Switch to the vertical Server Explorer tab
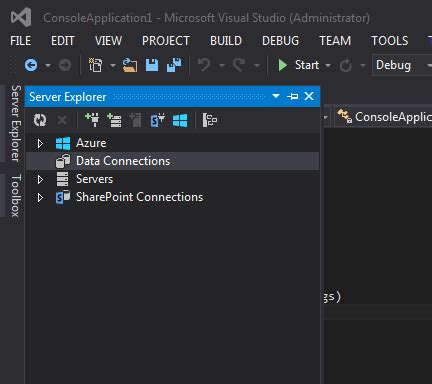Screen dimensions: 432x384 tap(16, 123)
